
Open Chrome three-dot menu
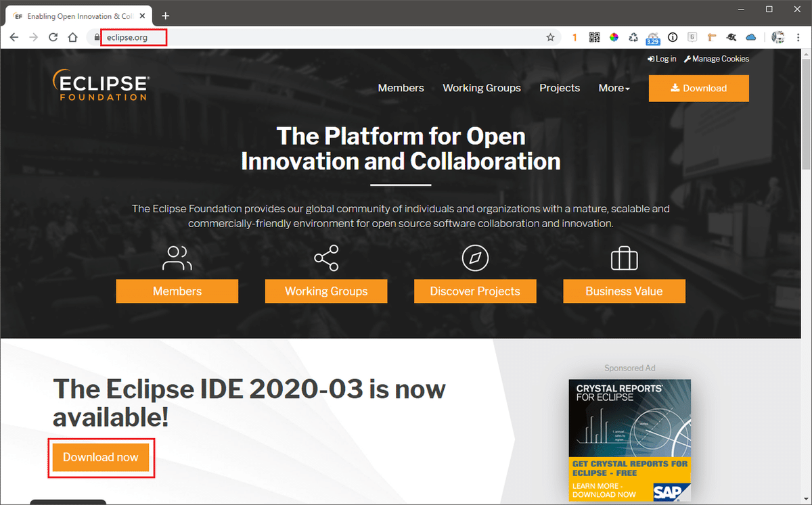[x=798, y=37]
